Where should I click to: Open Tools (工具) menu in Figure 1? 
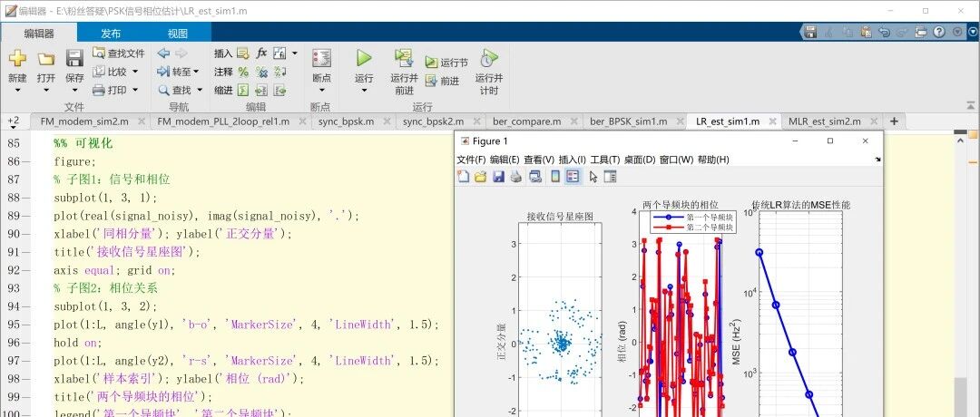(x=605, y=160)
